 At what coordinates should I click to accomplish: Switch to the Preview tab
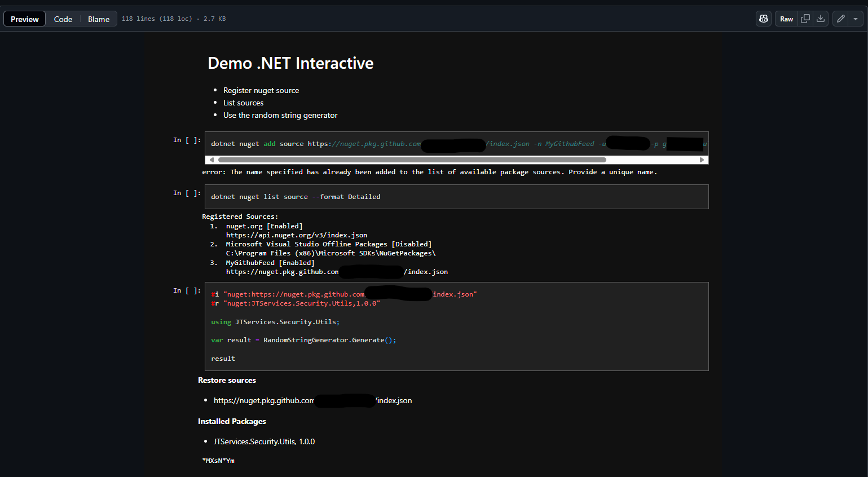click(x=25, y=19)
